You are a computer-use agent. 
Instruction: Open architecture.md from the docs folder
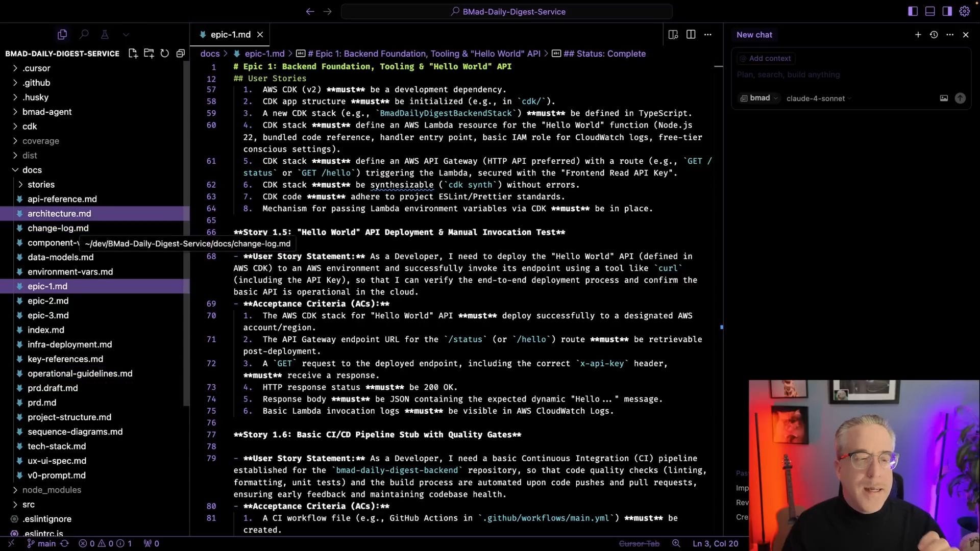click(x=59, y=213)
